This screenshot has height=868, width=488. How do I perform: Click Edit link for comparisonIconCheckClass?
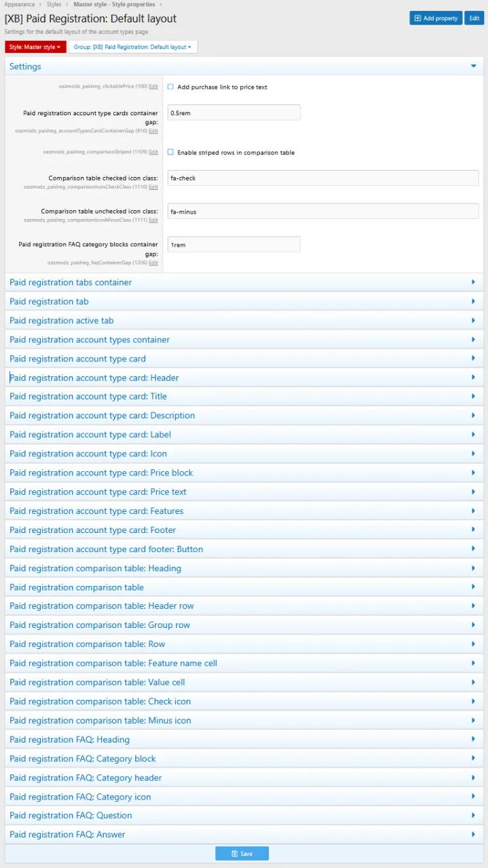153,186
